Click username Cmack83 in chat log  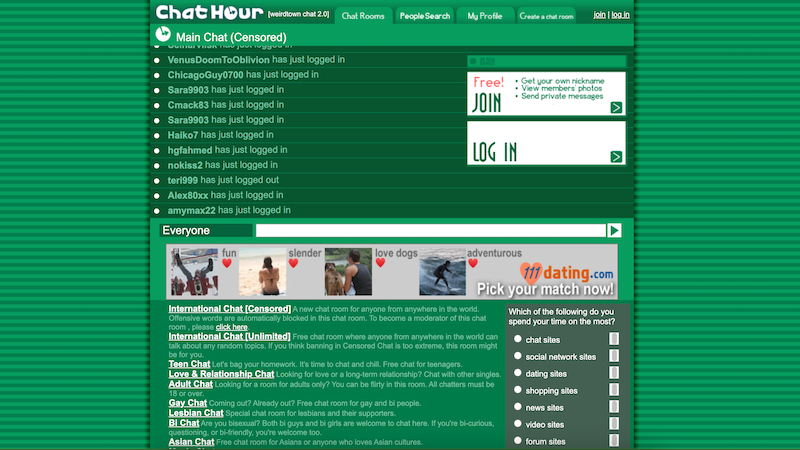coord(188,105)
